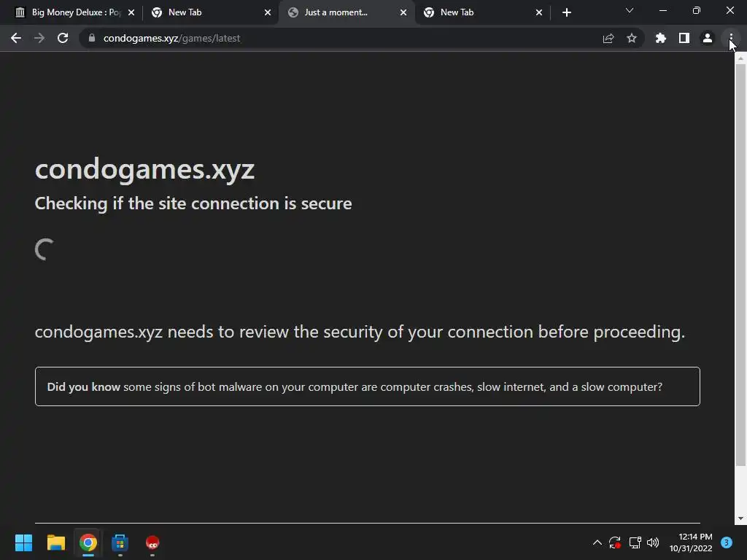Close the Big Money Deluxe tab
Image resolution: width=747 pixels, height=560 pixels.
(131, 12)
